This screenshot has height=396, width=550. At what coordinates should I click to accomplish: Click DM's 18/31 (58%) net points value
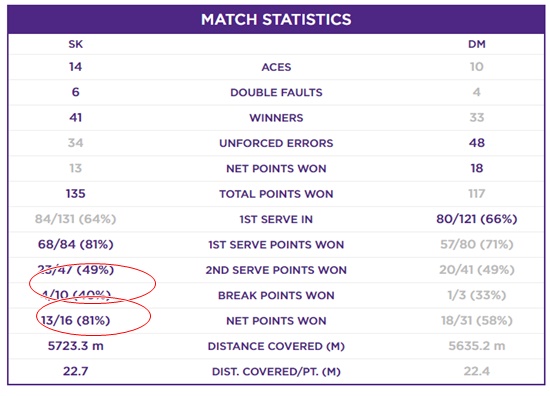pos(477,321)
